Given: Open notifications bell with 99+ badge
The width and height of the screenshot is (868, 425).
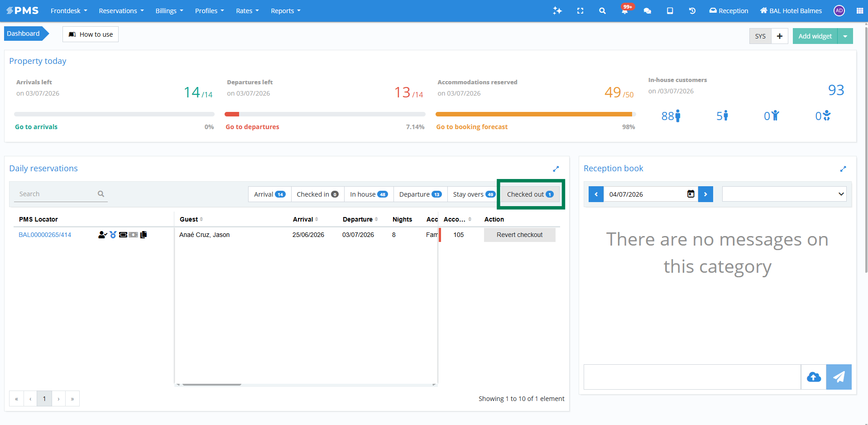Looking at the screenshot, I should tap(625, 10).
